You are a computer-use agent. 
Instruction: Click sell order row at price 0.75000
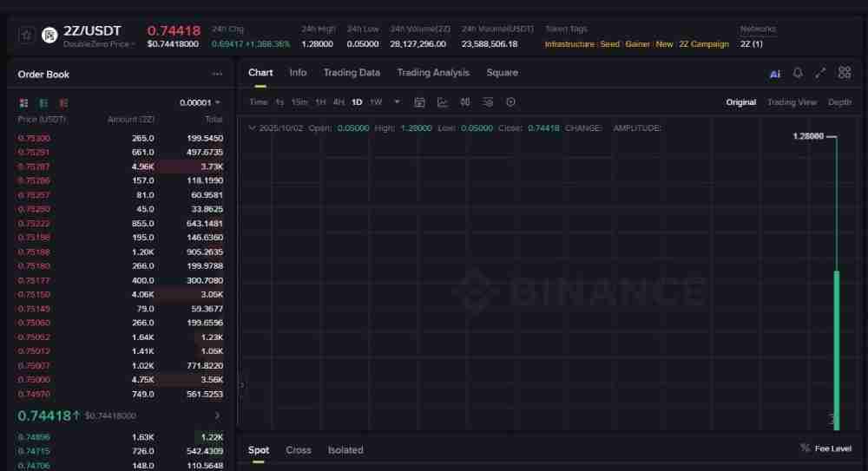[x=120, y=380]
